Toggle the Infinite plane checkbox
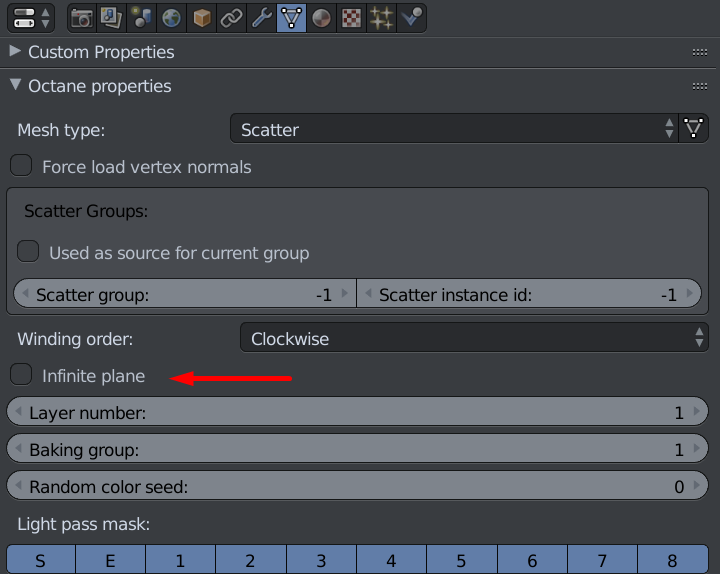The height and width of the screenshot is (574, 720). (21, 375)
